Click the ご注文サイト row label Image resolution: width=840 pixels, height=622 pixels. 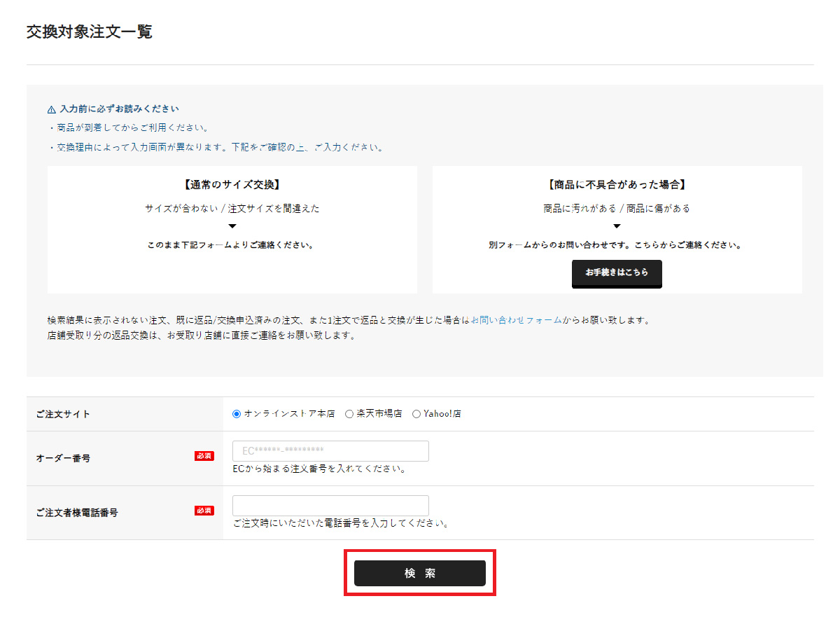(x=63, y=414)
